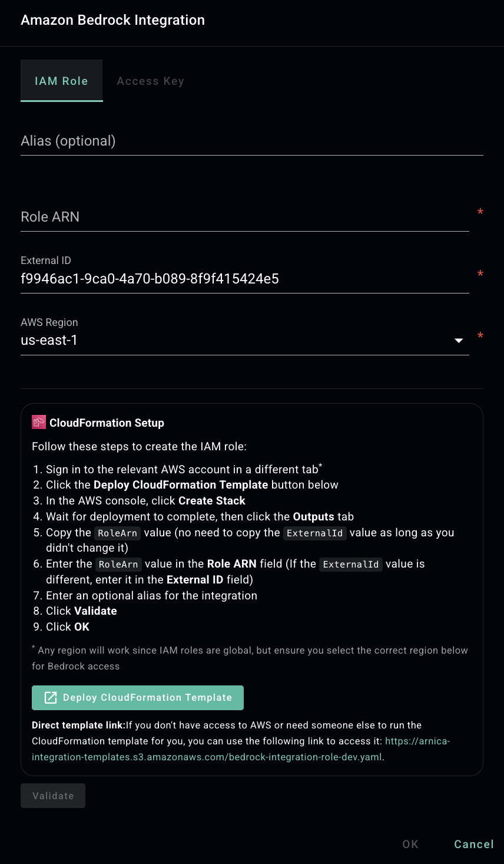Click the external-link icon on Deploy button
Image resolution: width=504 pixels, height=864 pixels.
(51, 698)
